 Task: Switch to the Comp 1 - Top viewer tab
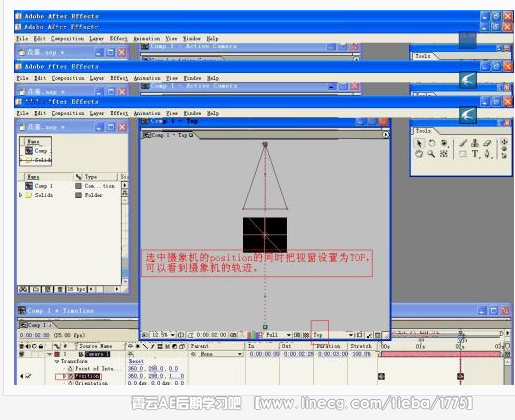[x=169, y=135]
